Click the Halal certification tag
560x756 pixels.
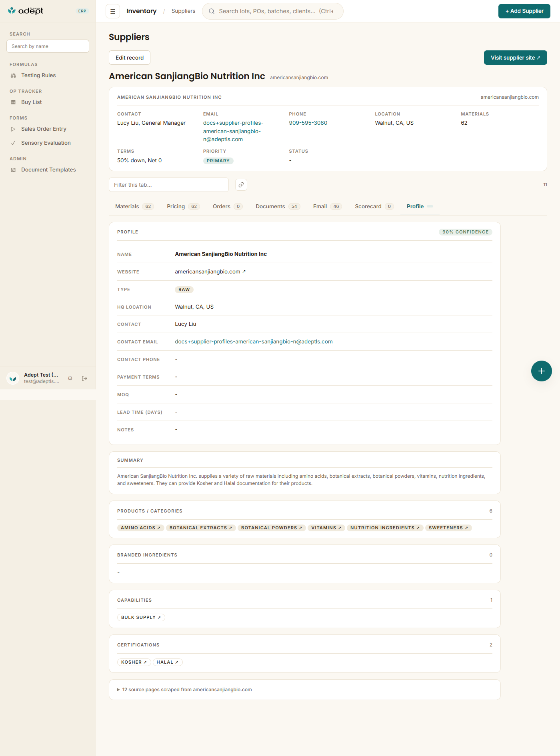(168, 662)
